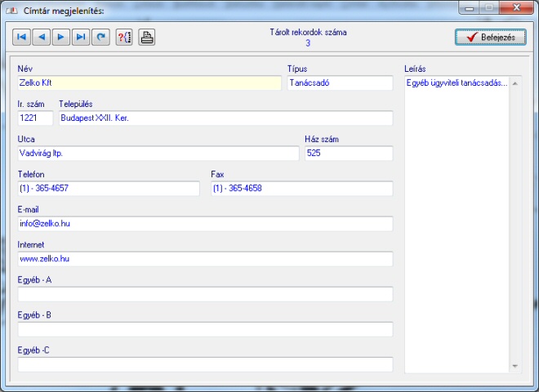Open the search/filter icon with question mark
The height and width of the screenshot is (392, 539).
coord(124,37)
